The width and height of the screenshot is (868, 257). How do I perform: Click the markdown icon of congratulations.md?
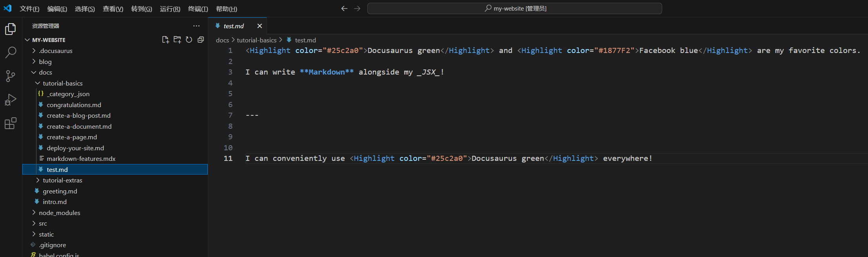click(x=41, y=105)
